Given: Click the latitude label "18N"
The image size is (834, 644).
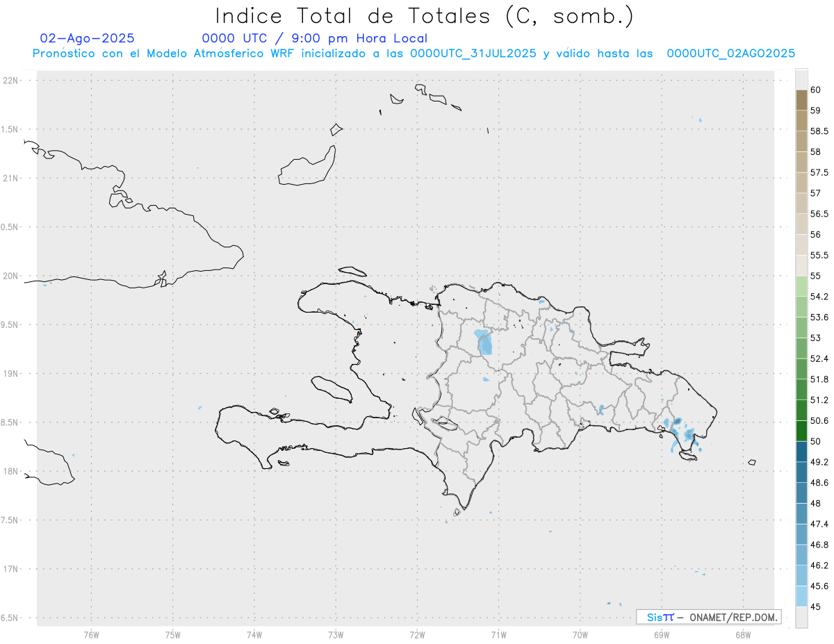Looking at the screenshot, I should click(12, 471).
